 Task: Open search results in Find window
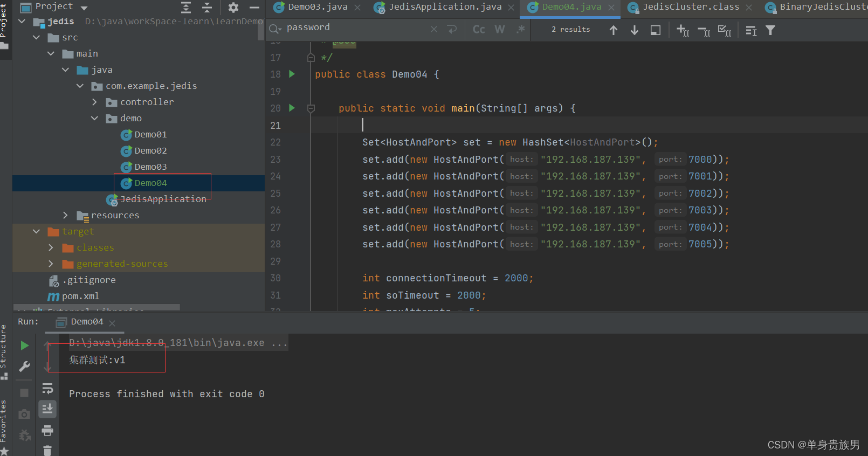click(656, 30)
